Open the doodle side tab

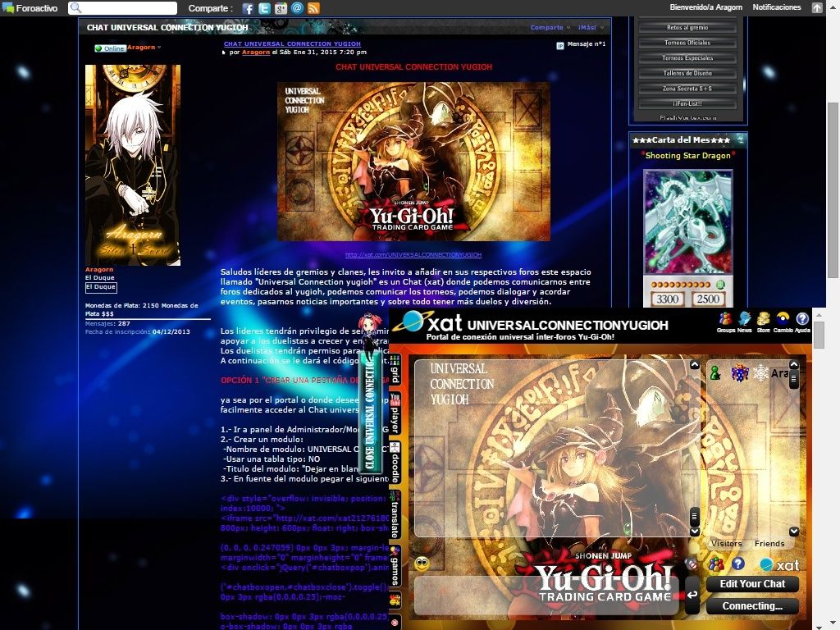tap(395, 463)
